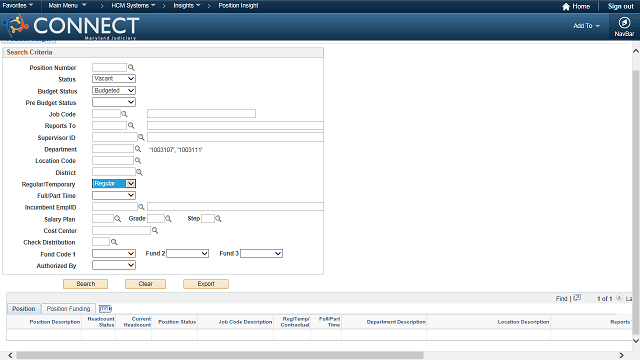The width and height of the screenshot is (640, 360).
Task: Open Reports To lookup magnifier
Action: tap(131, 125)
